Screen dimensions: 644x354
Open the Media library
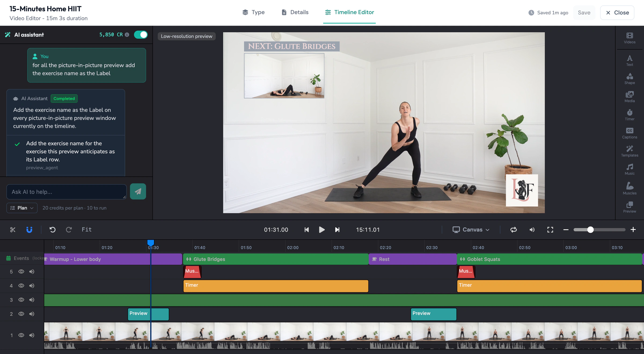[x=629, y=97]
